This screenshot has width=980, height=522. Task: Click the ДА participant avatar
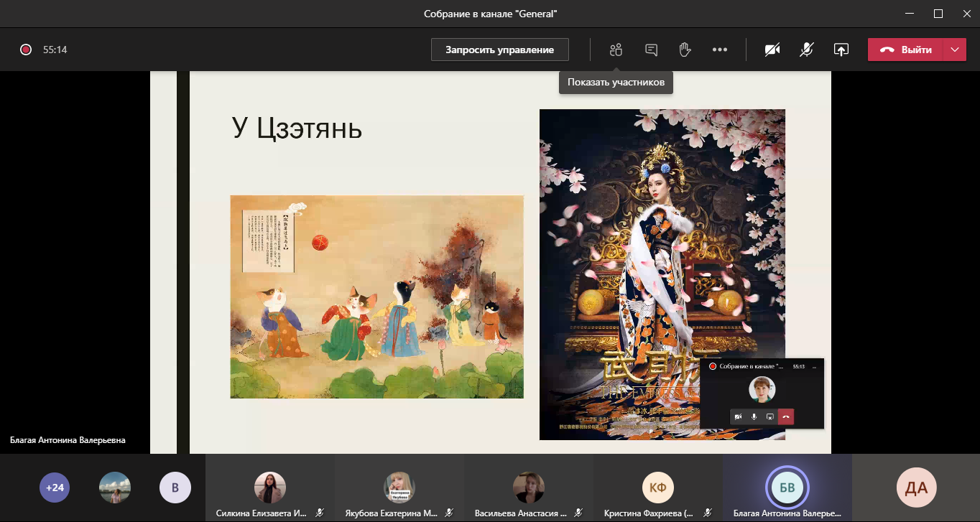(x=916, y=488)
